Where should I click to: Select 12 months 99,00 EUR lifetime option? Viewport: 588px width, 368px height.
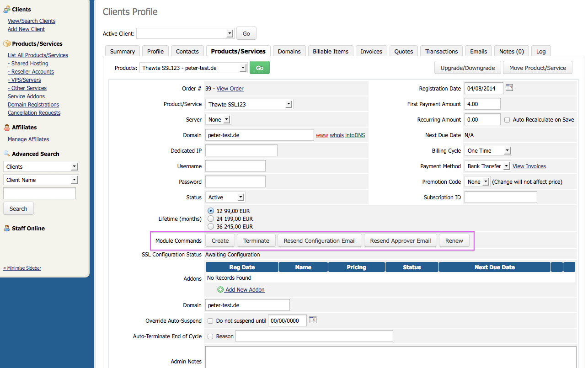pos(211,211)
